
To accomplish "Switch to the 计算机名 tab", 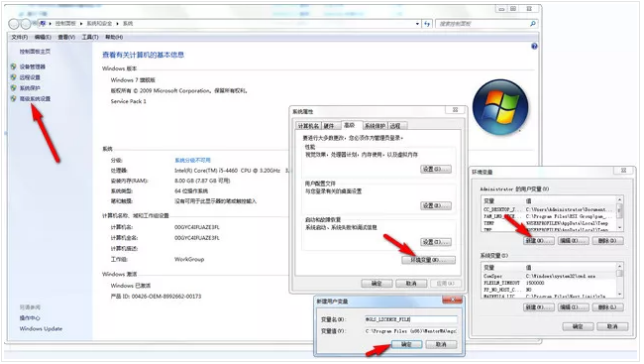I will [x=308, y=126].
